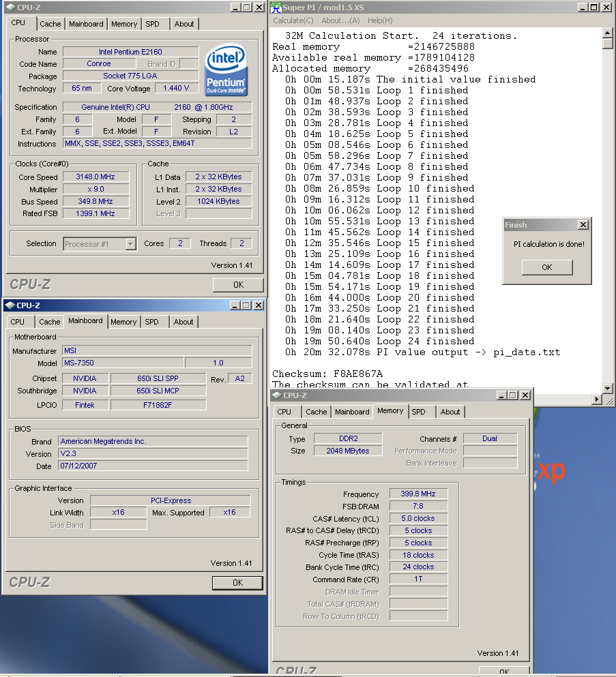Click Super PI horizontal scrollbar right arrow
The image size is (616, 677).
pos(597,400)
